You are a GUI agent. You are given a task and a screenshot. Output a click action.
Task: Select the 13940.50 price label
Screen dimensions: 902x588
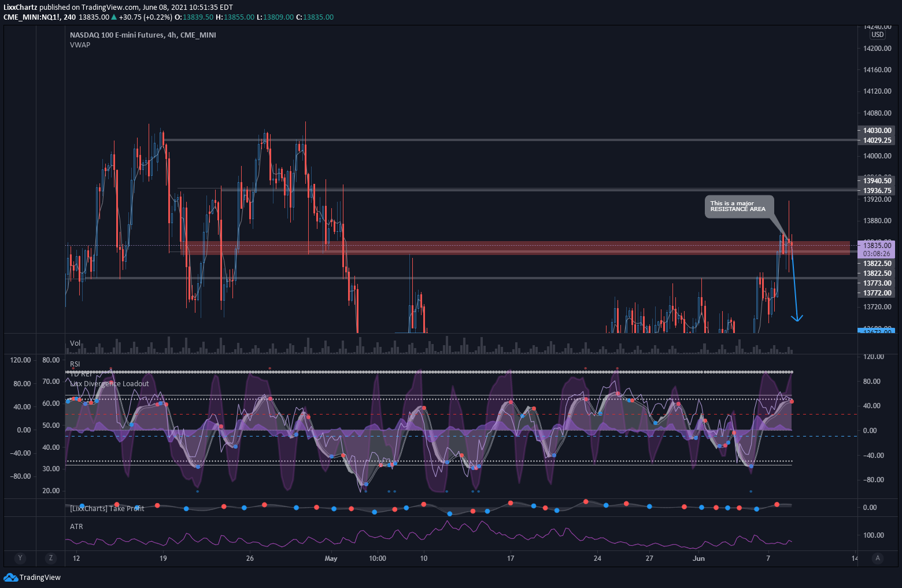point(877,181)
